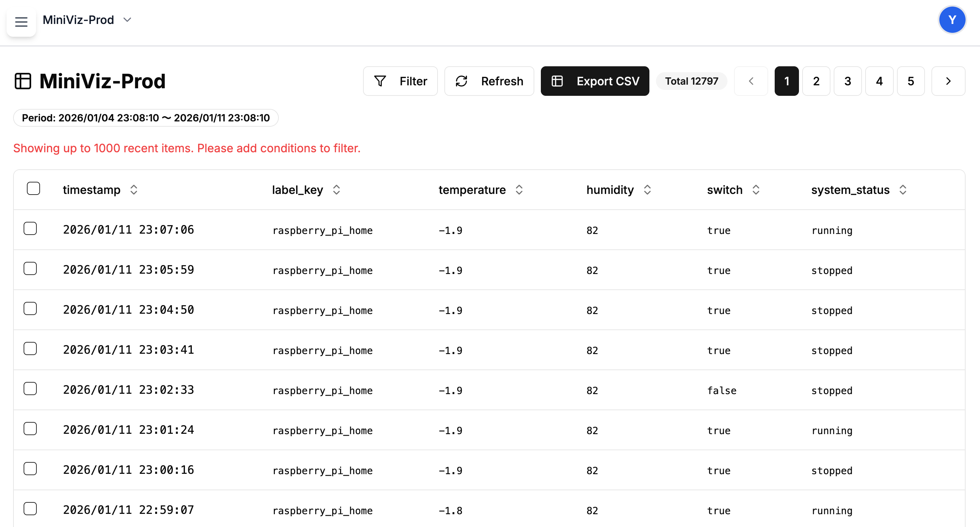The height and width of the screenshot is (527, 980).
Task: Sort the temperature column using its sort icon
Action: [x=519, y=189]
